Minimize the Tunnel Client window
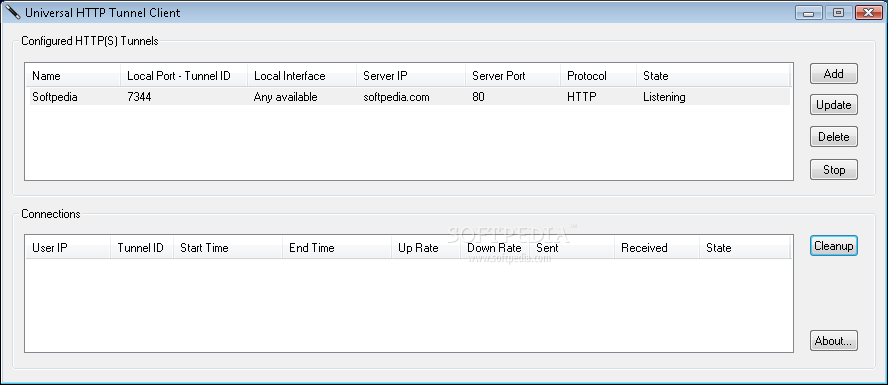The image size is (888, 385). (x=808, y=12)
